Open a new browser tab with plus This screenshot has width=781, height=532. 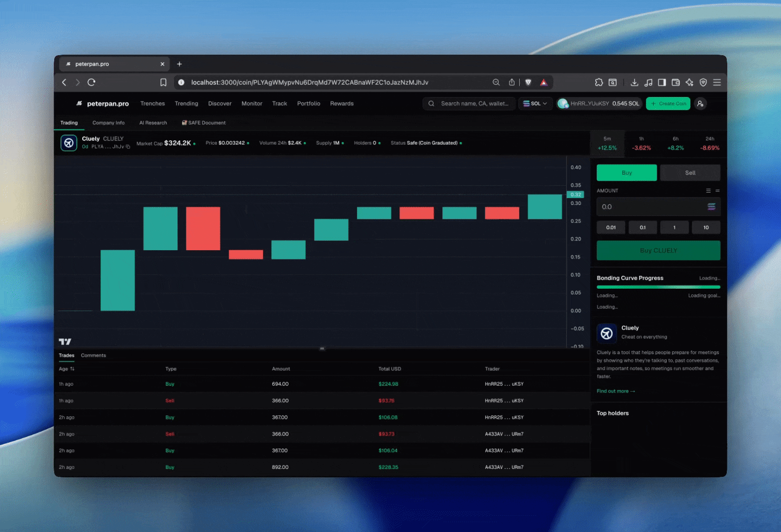point(179,64)
